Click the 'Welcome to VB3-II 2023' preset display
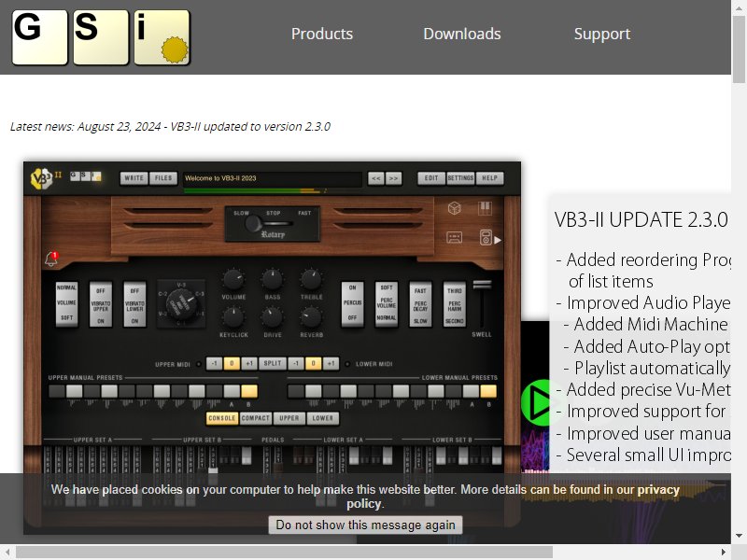 pyautogui.click(x=273, y=178)
